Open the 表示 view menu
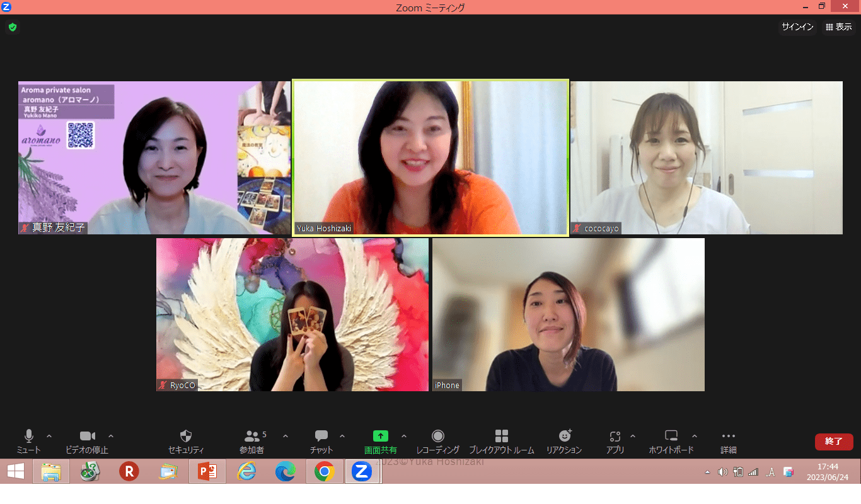The image size is (861, 504). (x=838, y=27)
